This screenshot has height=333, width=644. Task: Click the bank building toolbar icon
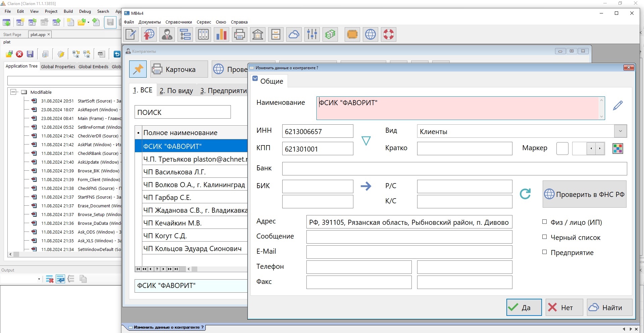(258, 34)
